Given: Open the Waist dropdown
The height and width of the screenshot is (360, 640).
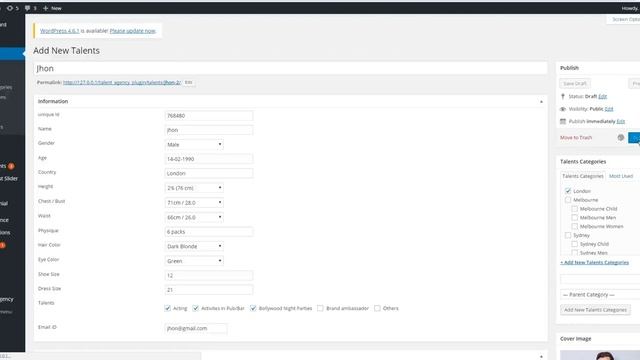Looking at the screenshot, I should 194,217.
